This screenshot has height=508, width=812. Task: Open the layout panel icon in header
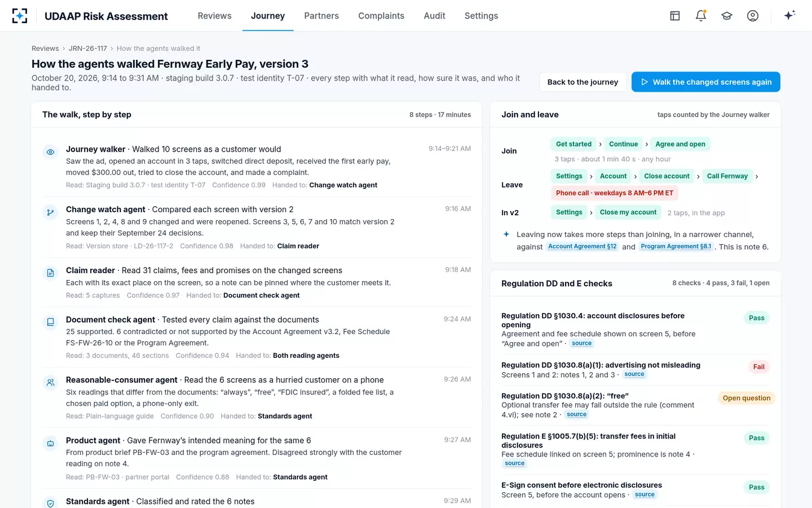coord(675,16)
